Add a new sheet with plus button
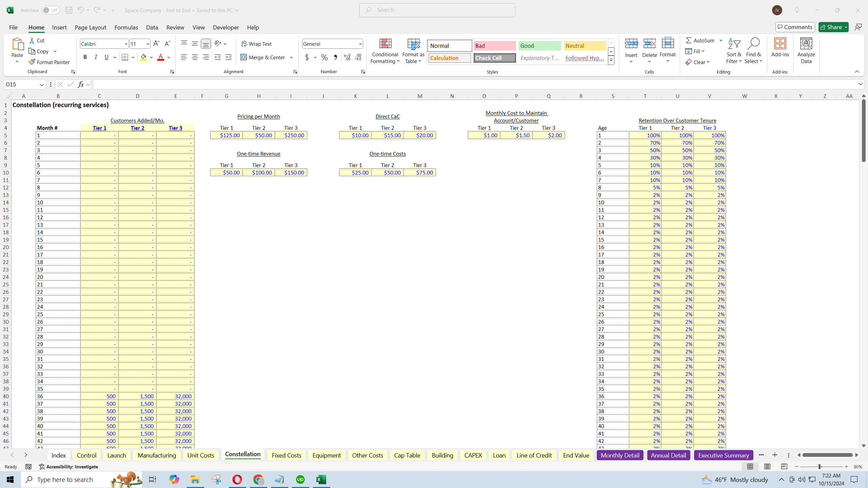Viewport: 868px width, 488px height. click(x=775, y=455)
